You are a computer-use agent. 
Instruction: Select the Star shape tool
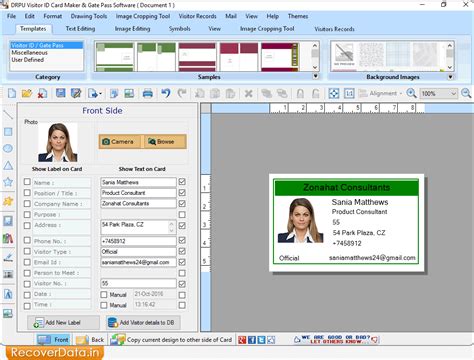[8, 182]
